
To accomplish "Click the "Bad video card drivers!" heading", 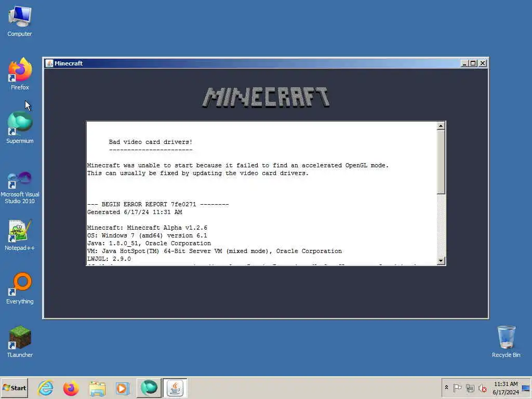I will [x=151, y=142].
